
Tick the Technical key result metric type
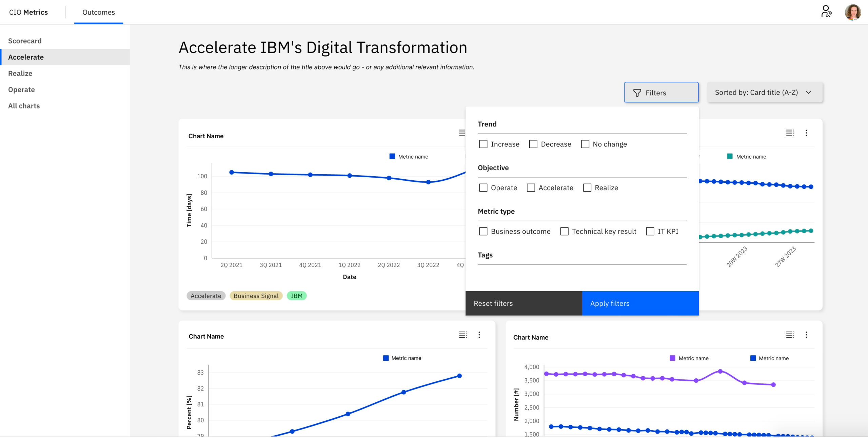564,231
